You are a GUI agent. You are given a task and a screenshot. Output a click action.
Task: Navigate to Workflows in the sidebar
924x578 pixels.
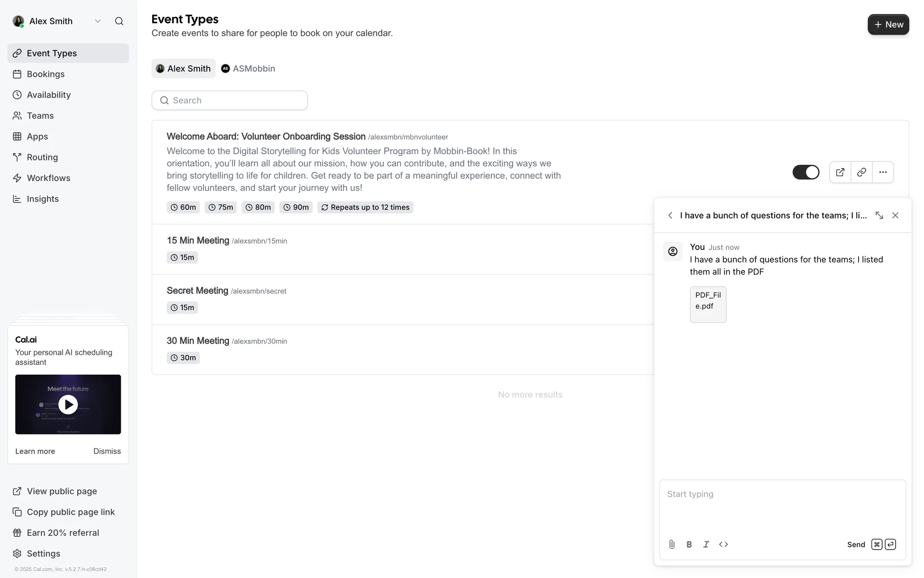click(49, 178)
